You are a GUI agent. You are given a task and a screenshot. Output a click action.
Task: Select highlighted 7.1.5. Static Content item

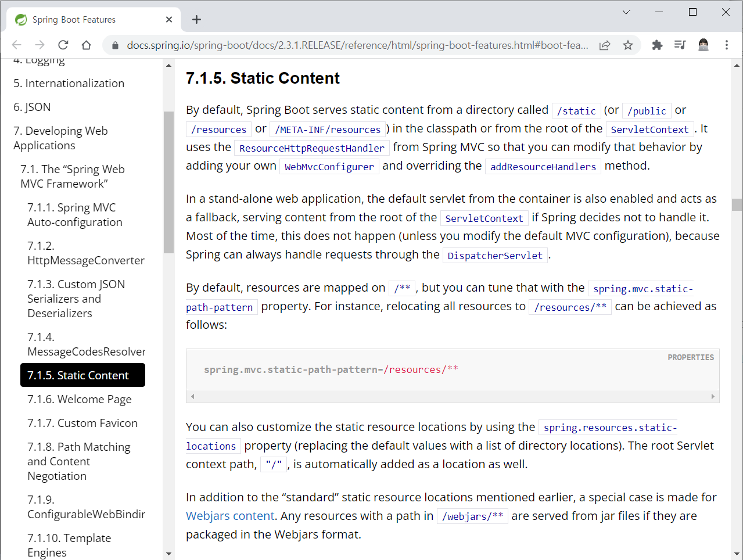click(82, 375)
